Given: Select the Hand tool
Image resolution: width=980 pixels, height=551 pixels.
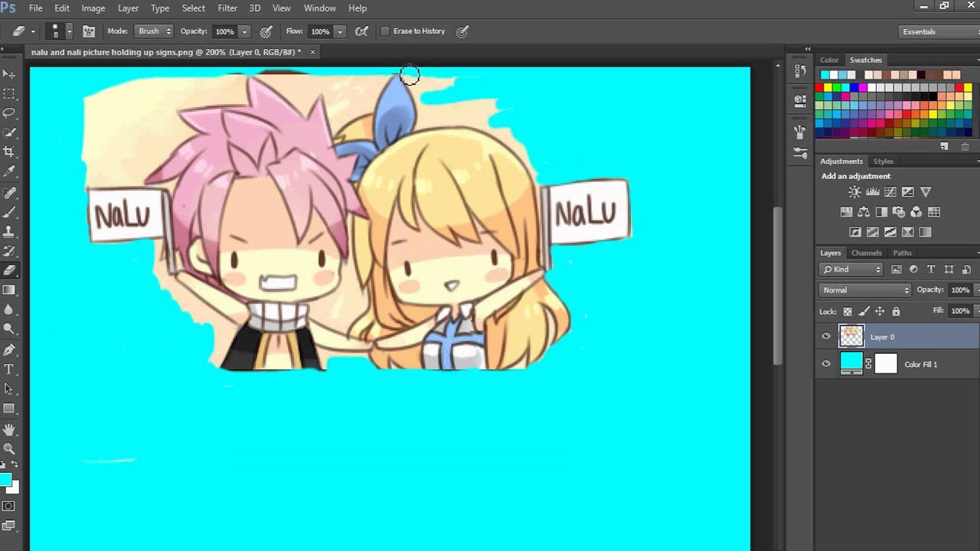Looking at the screenshot, I should tap(9, 429).
